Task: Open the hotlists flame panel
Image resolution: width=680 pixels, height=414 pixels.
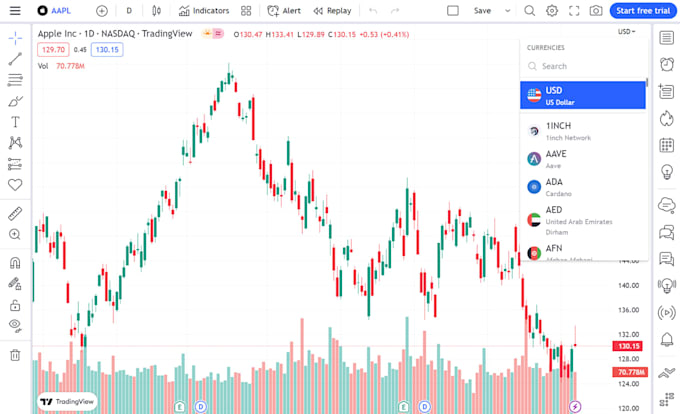Action: 667,118
